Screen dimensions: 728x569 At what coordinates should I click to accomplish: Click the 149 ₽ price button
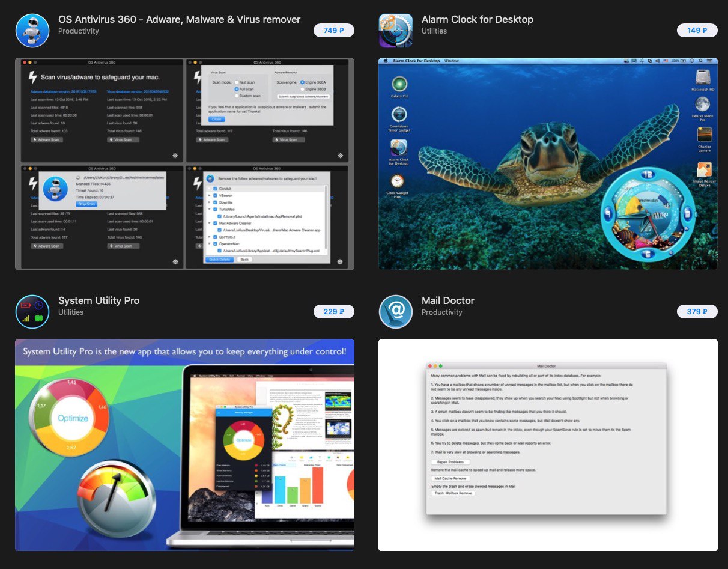(x=697, y=30)
